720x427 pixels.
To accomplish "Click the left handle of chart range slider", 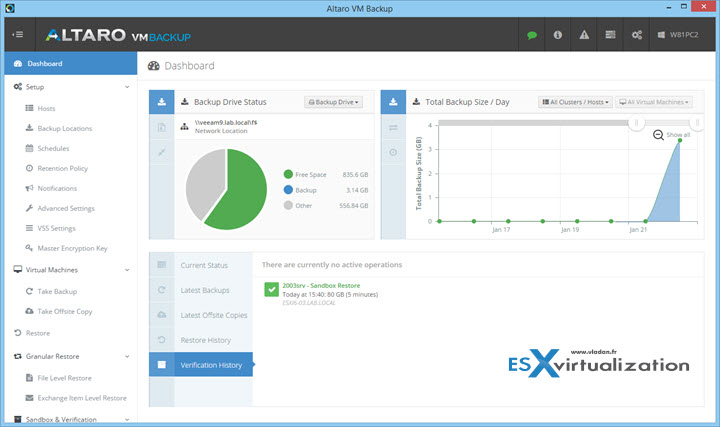I will (x=636, y=123).
